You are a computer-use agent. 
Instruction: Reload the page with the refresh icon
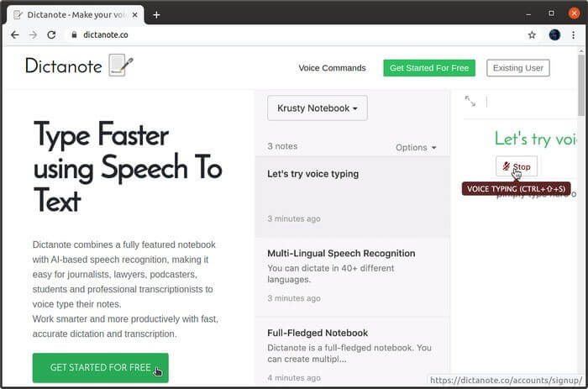click(51, 35)
